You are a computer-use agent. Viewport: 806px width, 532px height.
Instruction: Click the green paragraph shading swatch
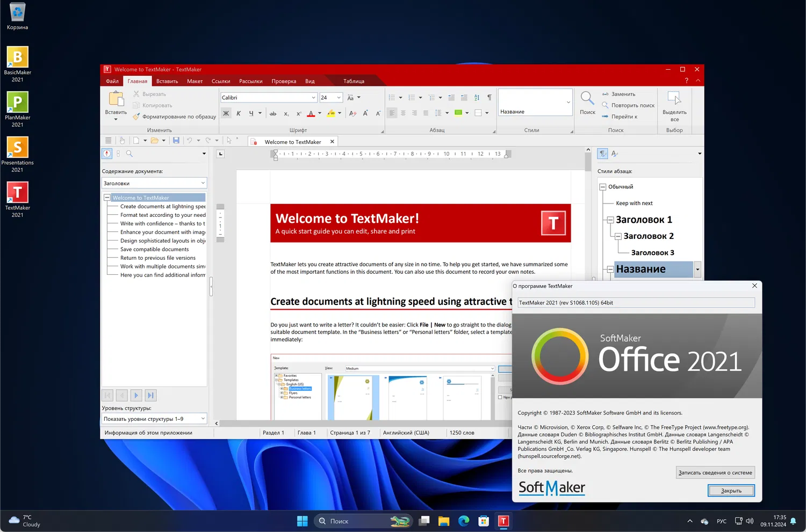coord(458,113)
